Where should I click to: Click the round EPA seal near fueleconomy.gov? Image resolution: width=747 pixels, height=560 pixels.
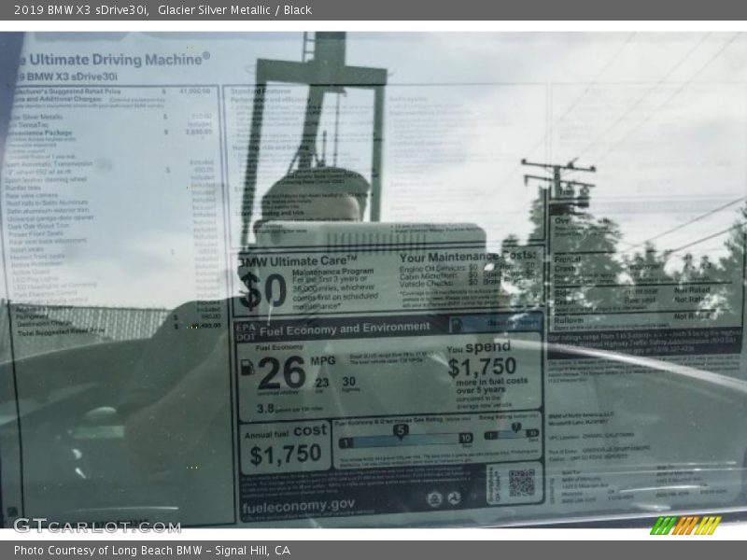click(x=434, y=498)
